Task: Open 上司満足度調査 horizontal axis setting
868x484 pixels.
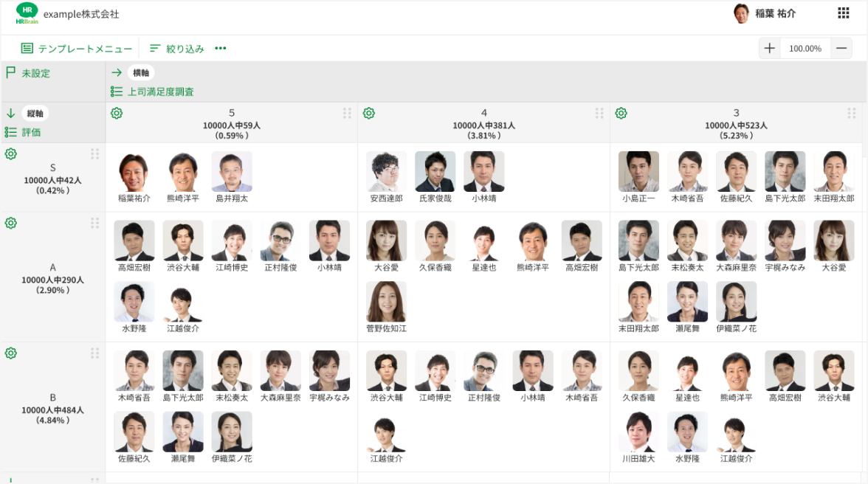Action: click(152, 91)
